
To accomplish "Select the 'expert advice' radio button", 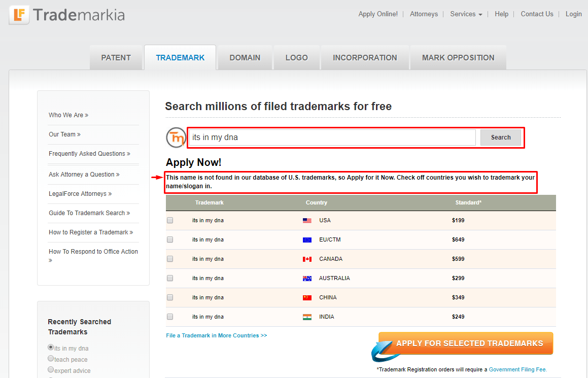I will (x=51, y=370).
